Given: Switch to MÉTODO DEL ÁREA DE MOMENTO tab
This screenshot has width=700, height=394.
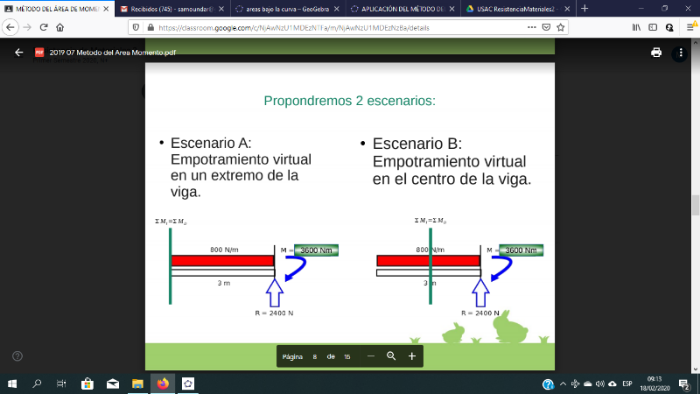Looking at the screenshot, I should (x=57, y=8).
